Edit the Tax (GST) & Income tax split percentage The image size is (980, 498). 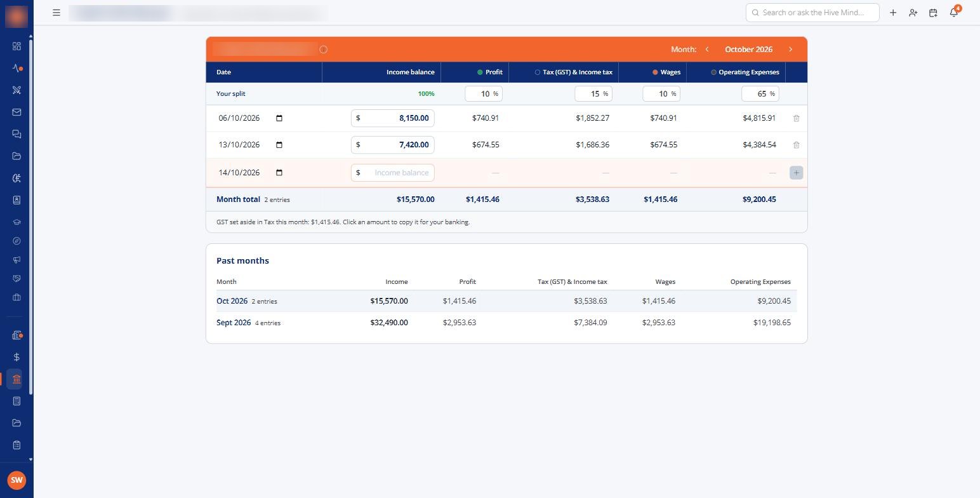pos(593,93)
